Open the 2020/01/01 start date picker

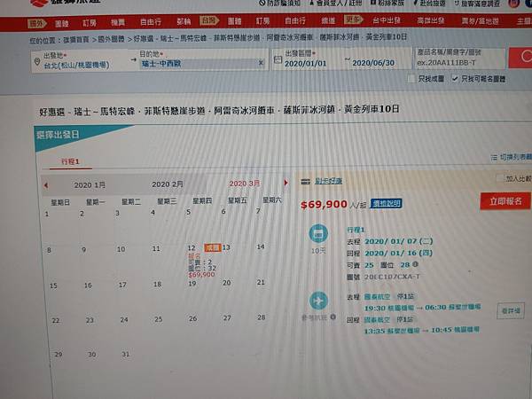tap(305, 64)
